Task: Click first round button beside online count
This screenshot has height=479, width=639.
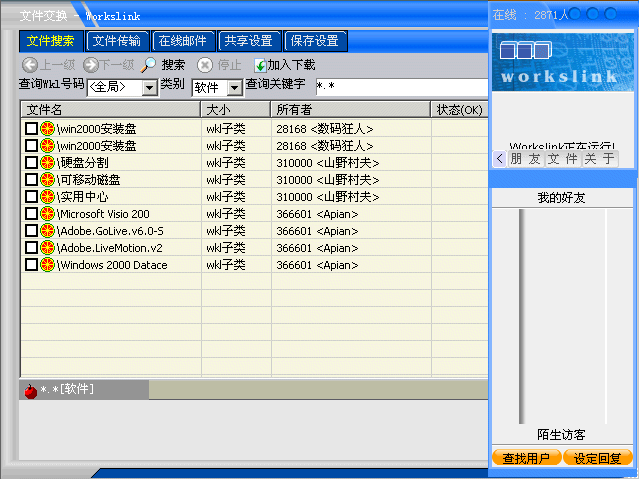Action: tap(575, 14)
